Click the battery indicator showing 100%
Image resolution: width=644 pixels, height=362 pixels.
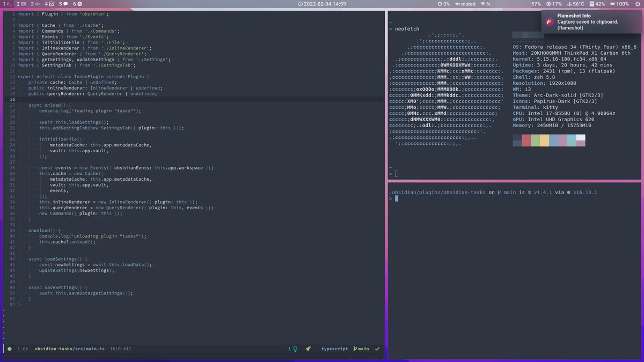click(619, 4)
